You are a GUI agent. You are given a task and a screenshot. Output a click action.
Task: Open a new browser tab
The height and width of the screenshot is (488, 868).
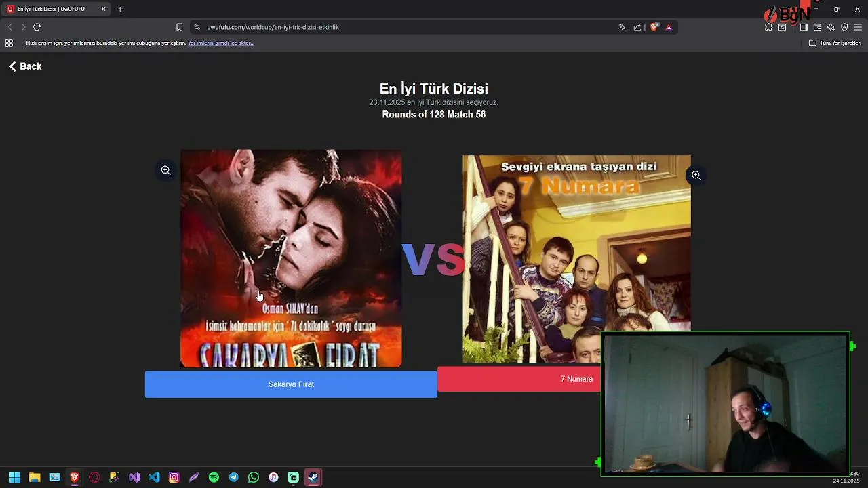pos(120,9)
